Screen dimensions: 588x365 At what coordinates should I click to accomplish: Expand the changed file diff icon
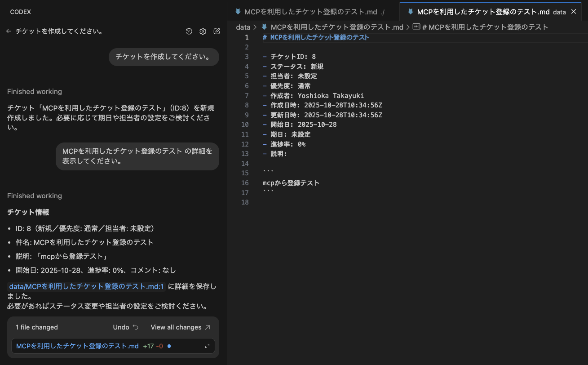(x=207, y=346)
